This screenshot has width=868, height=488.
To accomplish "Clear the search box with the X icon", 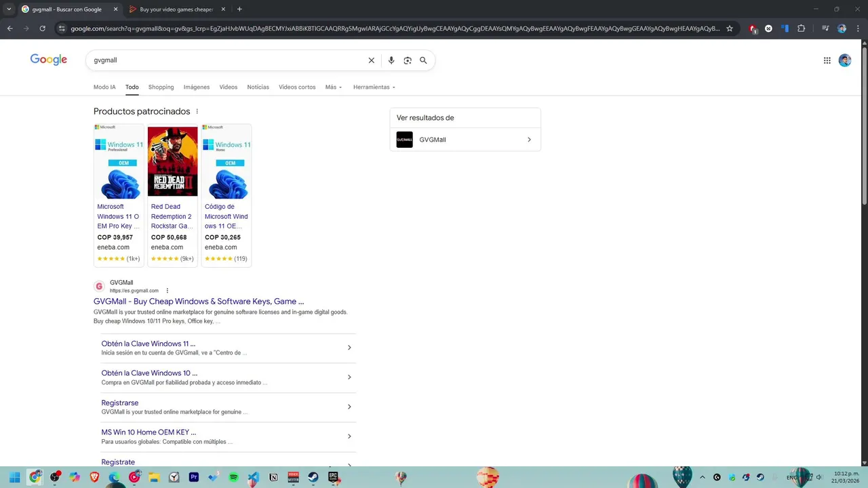I will tap(371, 60).
